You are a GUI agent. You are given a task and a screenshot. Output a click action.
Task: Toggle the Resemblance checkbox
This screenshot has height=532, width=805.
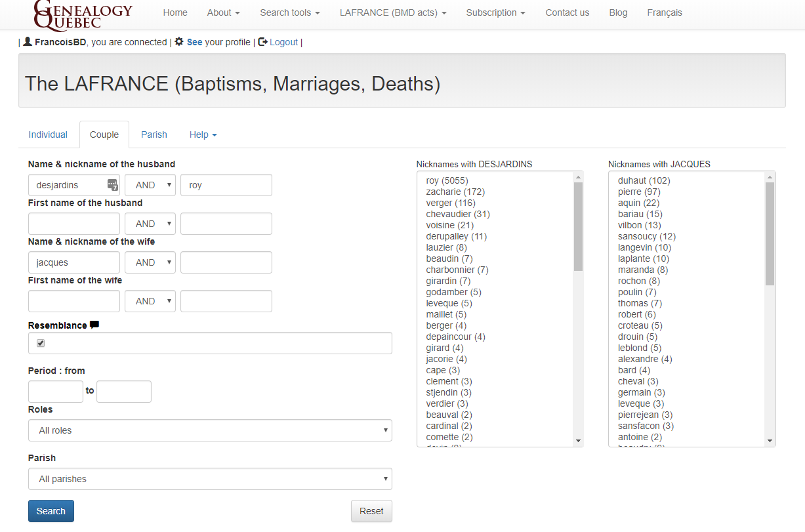point(41,343)
